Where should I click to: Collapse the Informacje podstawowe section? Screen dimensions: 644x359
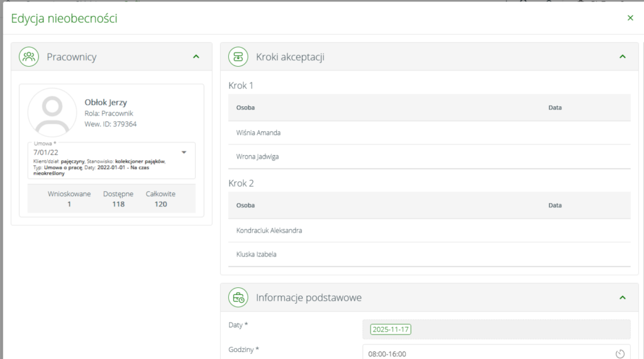coord(622,297)
